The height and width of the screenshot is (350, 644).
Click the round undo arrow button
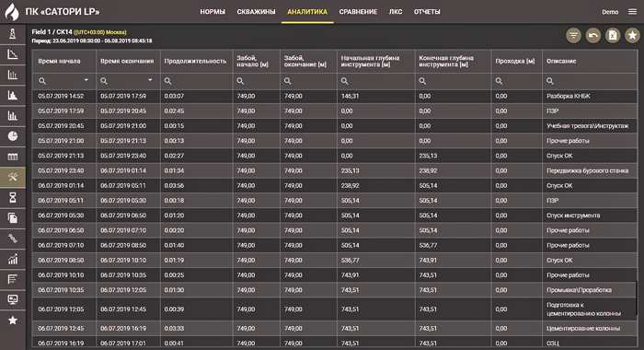(x=593, y=35)
